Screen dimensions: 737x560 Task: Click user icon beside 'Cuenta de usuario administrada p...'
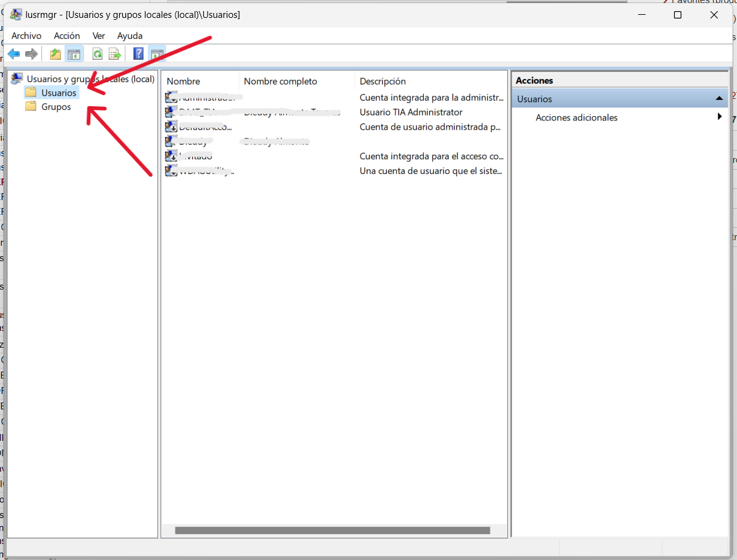tap(171, 127)
